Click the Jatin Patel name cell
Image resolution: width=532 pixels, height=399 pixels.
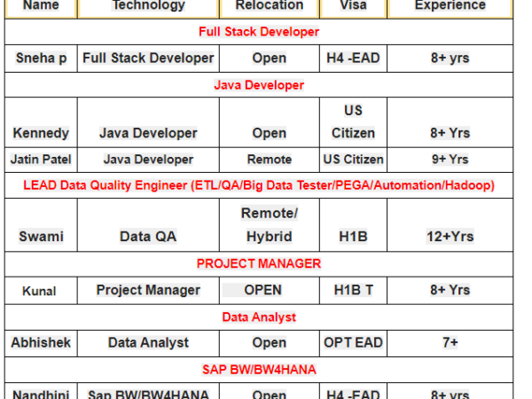(x=41, y=160)
